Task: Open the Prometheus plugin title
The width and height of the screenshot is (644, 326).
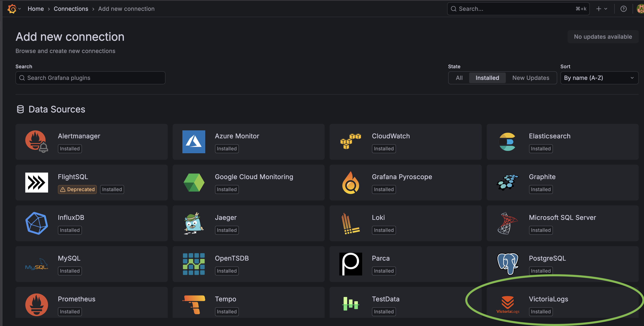Action: [x=76, y=299]
